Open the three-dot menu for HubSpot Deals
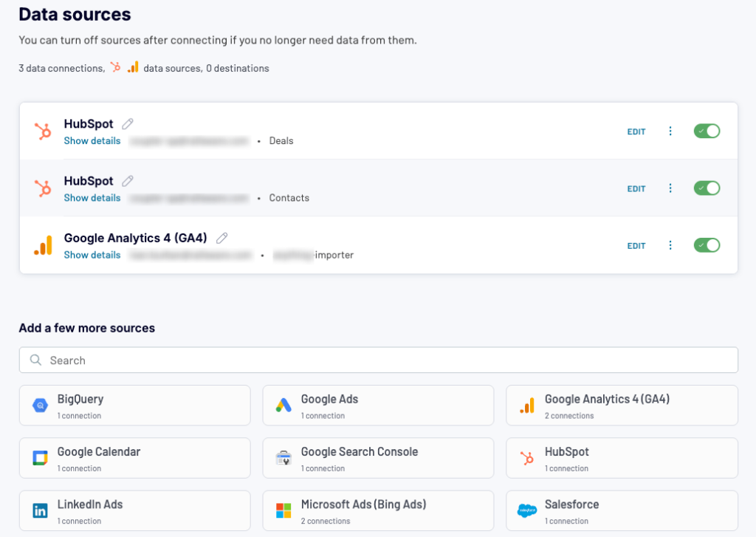The width and height of the screenshot is (756, 537). pos(670,131)
